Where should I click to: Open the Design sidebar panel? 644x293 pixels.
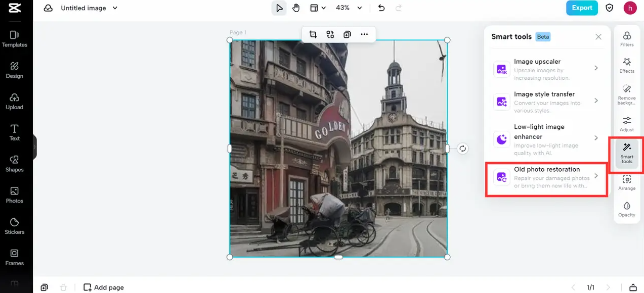pos(14,70)
